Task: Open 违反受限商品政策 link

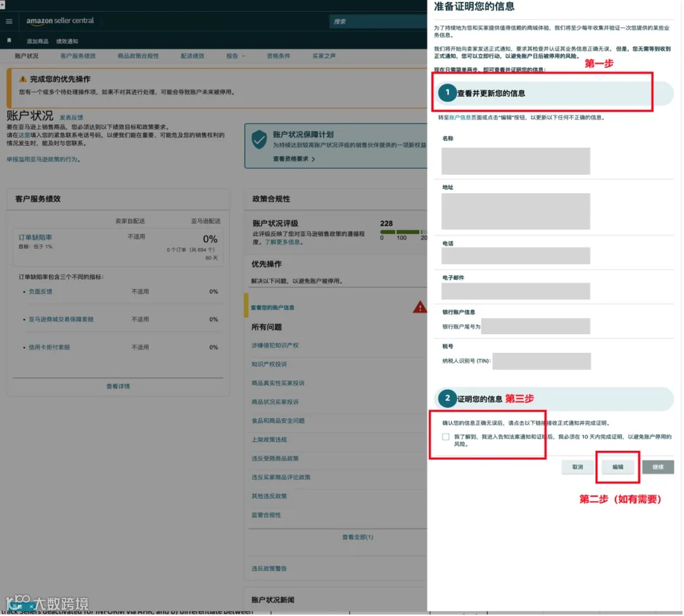Action: (x=275, y=458)
